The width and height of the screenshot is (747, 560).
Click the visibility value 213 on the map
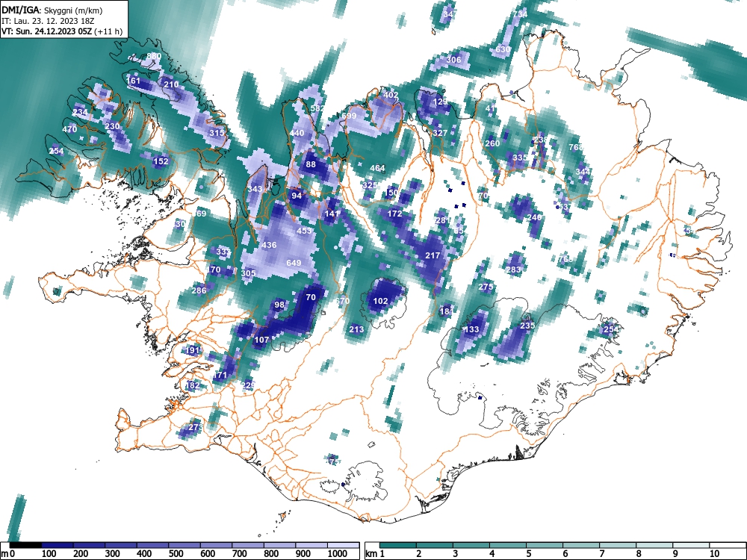pyautogui.click(x=356, y=329)
